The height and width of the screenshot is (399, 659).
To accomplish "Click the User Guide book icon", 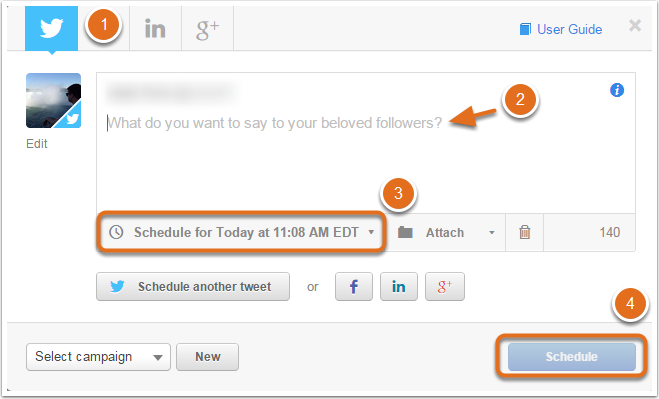I will tap(525, 29).
